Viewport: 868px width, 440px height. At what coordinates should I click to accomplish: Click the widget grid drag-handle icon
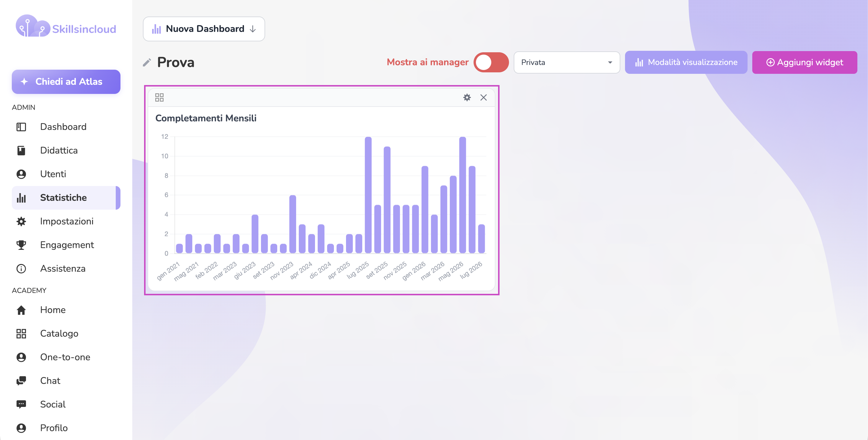click(159, 98)
